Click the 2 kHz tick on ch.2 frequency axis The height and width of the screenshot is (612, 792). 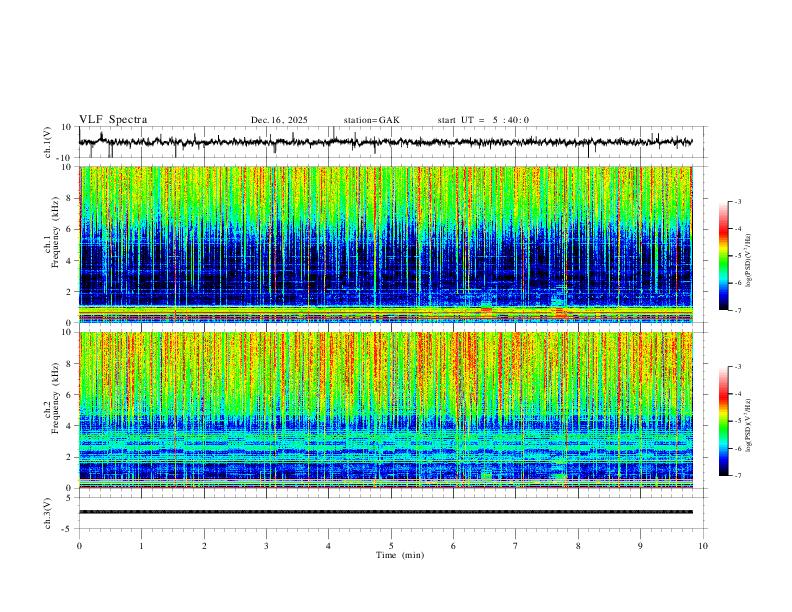click(x=70, y=457)
